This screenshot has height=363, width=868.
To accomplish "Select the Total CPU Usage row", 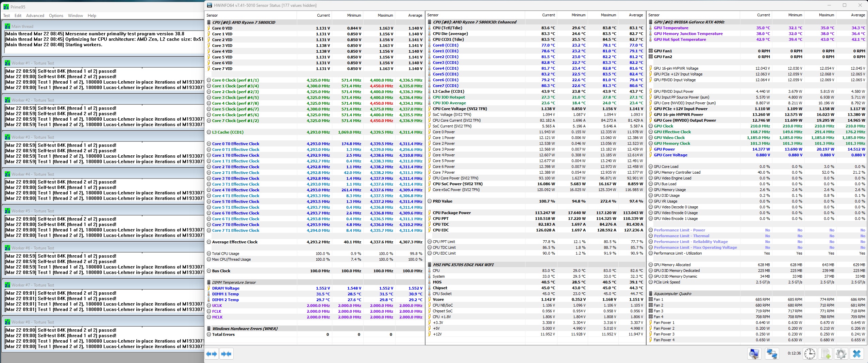I will coord(315,254).
